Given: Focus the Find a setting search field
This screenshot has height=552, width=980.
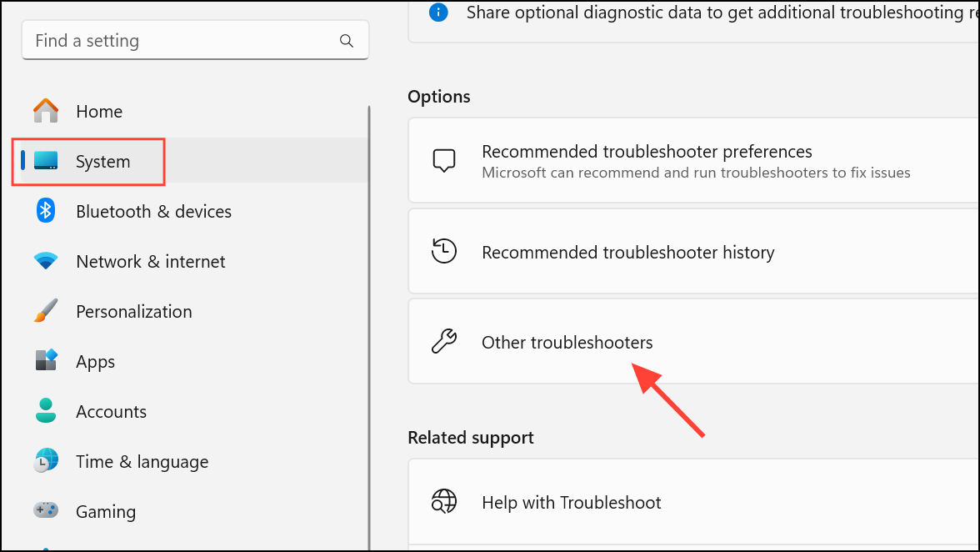Looking at the screenshot, I should tap(183, 41).
